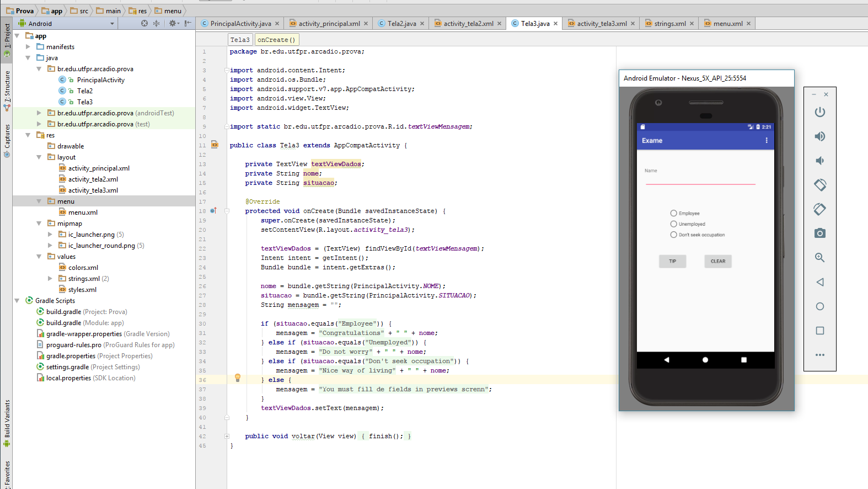
Task: Select the Don't seek occupation radio button
Action: (673, 235)
